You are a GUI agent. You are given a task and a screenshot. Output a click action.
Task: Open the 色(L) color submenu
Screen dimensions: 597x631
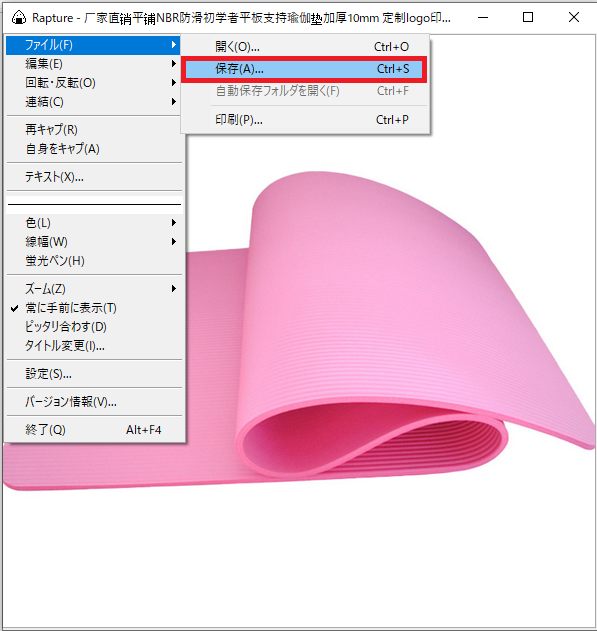[x=94, y=223]
